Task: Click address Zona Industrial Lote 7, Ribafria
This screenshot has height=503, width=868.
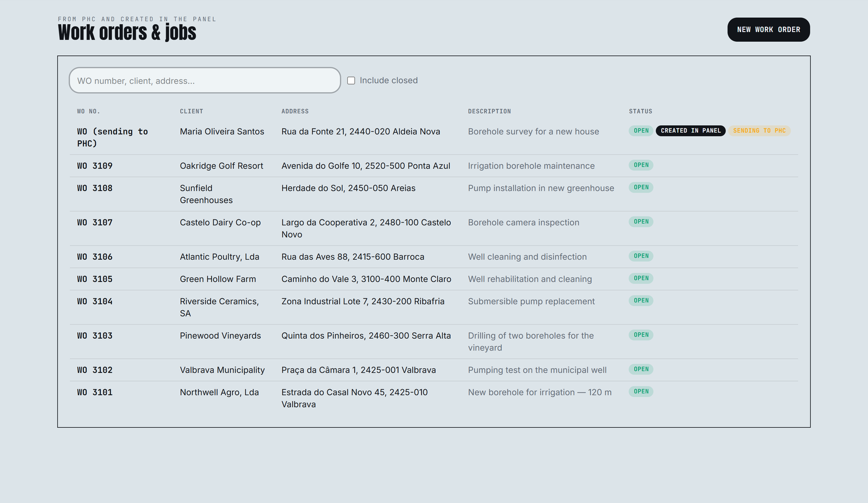Action: point(363,301)
